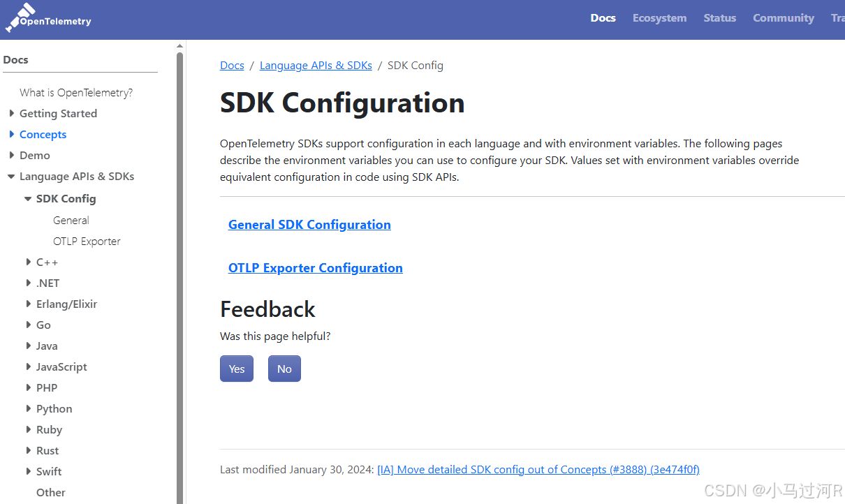Expand the Demo section arrow
The height and width of the screenshot is (504, 845).
[x=12, y=155]
